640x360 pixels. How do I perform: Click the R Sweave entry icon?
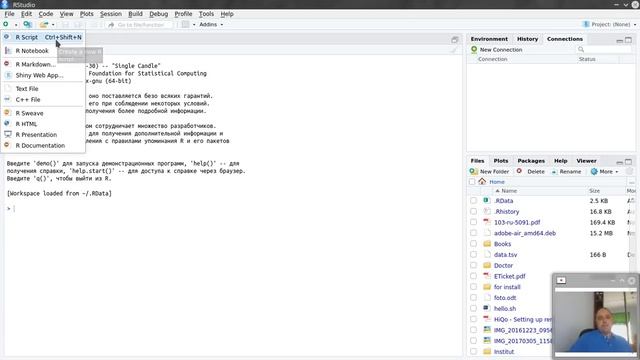click(7, 113)
